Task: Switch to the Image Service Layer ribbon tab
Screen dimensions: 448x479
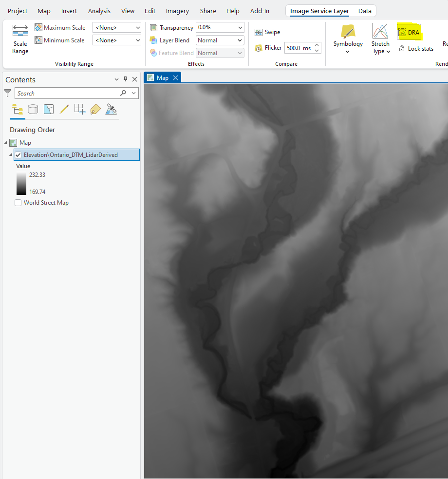Action: 319,11
